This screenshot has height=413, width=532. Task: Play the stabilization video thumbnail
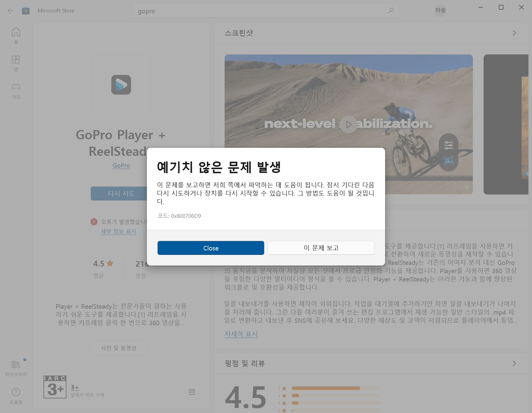349,124
